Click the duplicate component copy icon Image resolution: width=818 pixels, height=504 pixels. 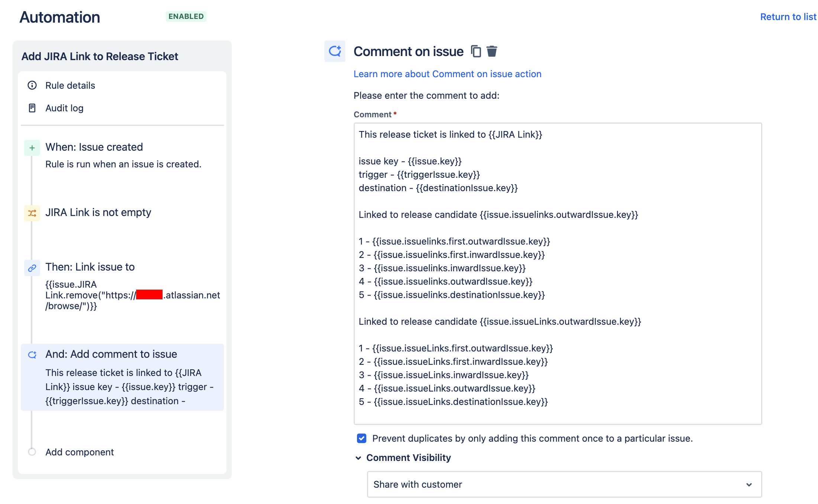476,51
